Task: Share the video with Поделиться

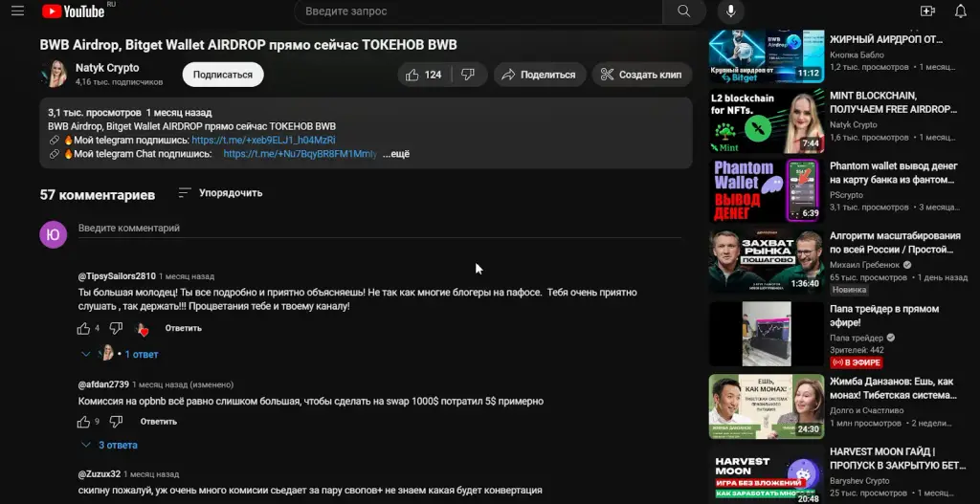Action: 540,75
